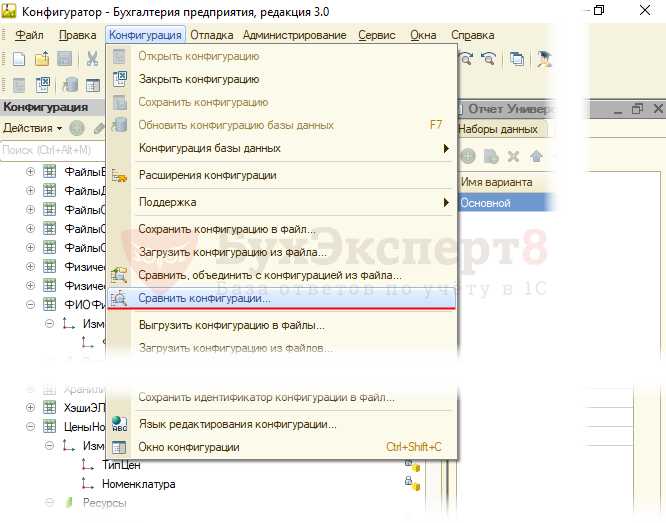Open the Действия dropdown

pos(33,128)
